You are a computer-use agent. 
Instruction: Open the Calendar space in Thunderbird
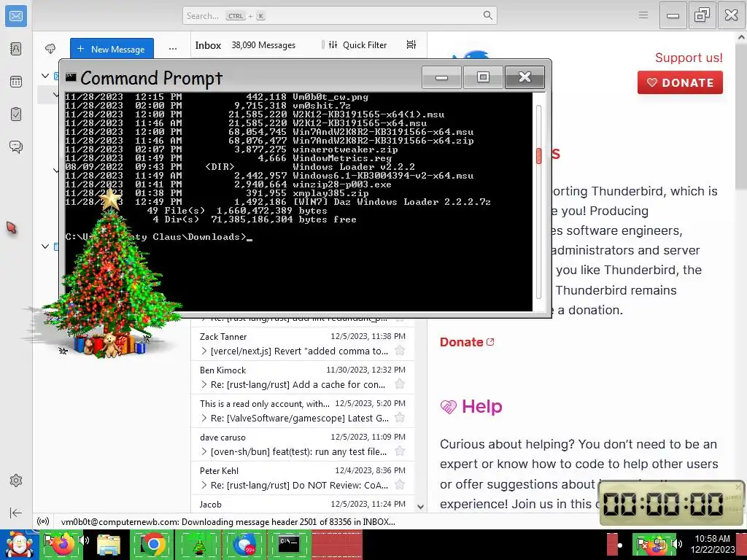[x=16, y=82]
